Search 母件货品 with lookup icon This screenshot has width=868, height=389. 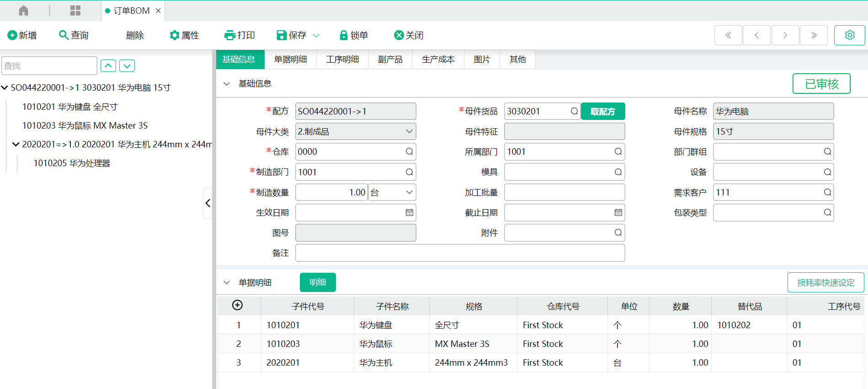[574, 111]
